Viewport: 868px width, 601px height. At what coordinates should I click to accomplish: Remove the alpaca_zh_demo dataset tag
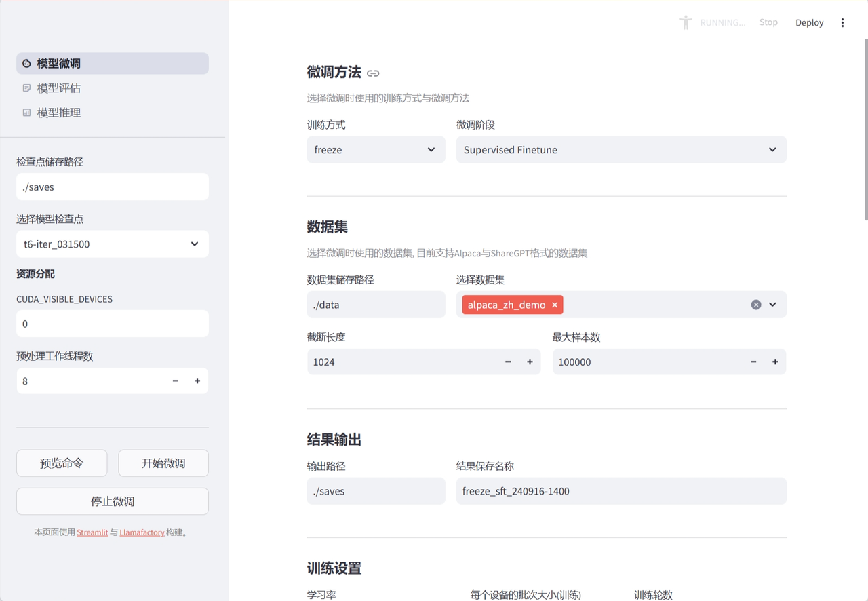pos(555,305)
